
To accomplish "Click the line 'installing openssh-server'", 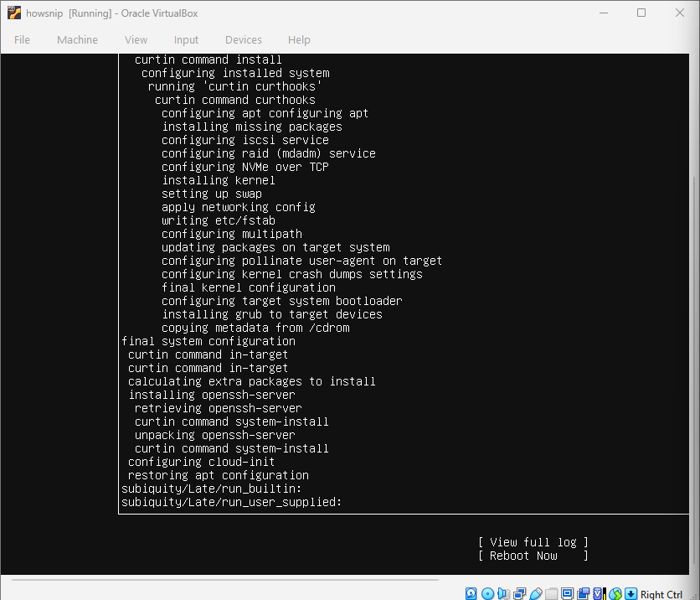I will (212, 395).
